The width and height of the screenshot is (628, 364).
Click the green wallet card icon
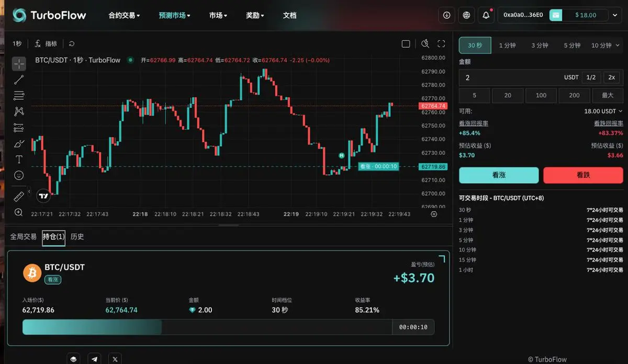coord(555,15)
